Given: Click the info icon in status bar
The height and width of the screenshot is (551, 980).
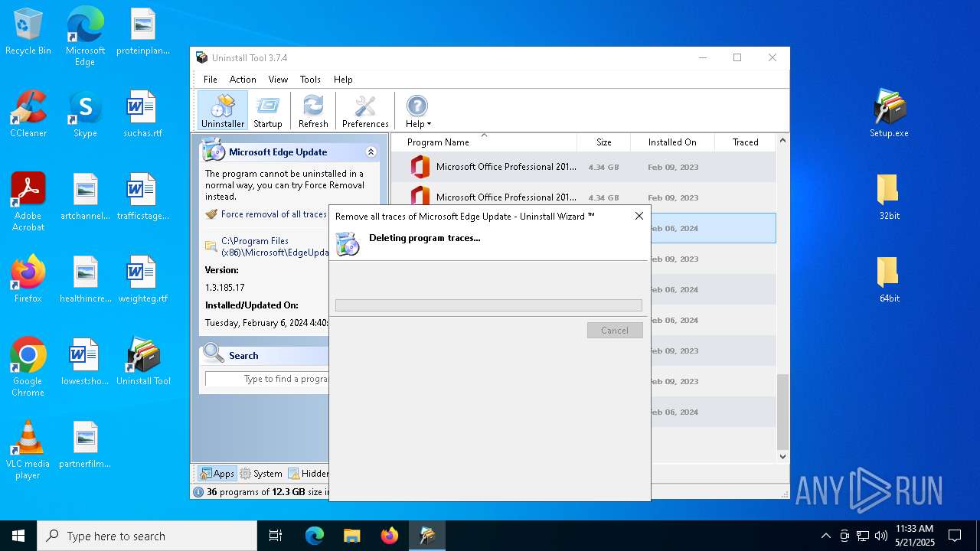Looking at the screenshot, I should tap(198, 492).
